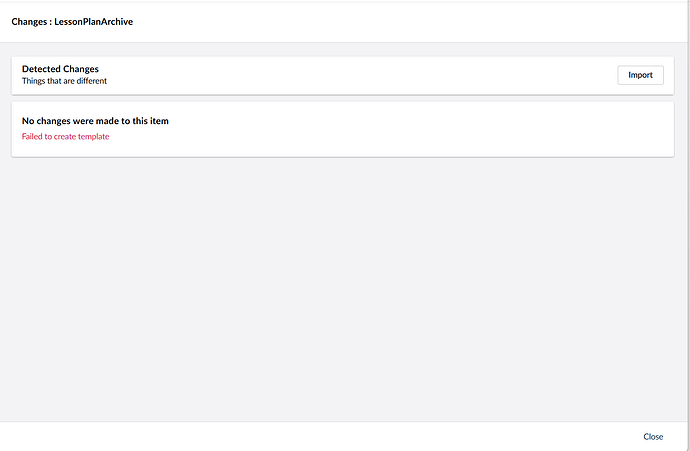690x451 pixels.
Task: Click the 'Changes : LessonPlanArchive' dialog title
Action: point(72,21)
